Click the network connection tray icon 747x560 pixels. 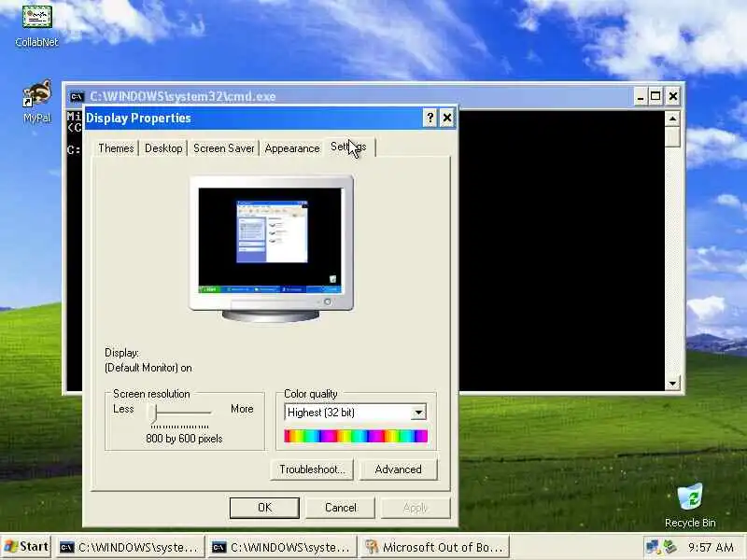(652, 547)
